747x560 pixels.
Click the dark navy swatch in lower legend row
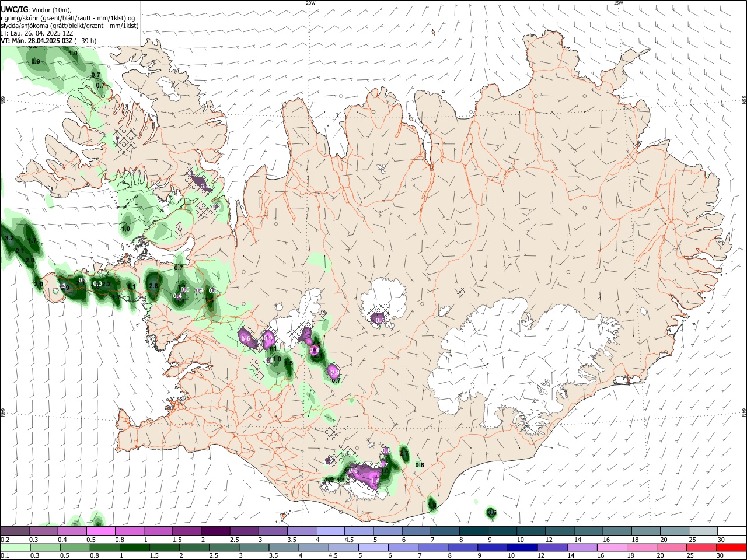point(522,547)
